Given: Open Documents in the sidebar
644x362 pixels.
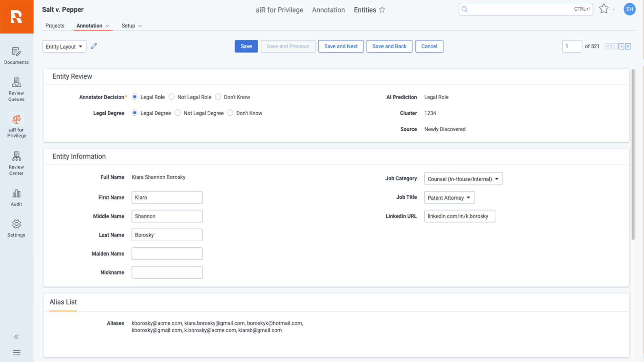Looking at the screenshot, I should (x=16, y=55).
